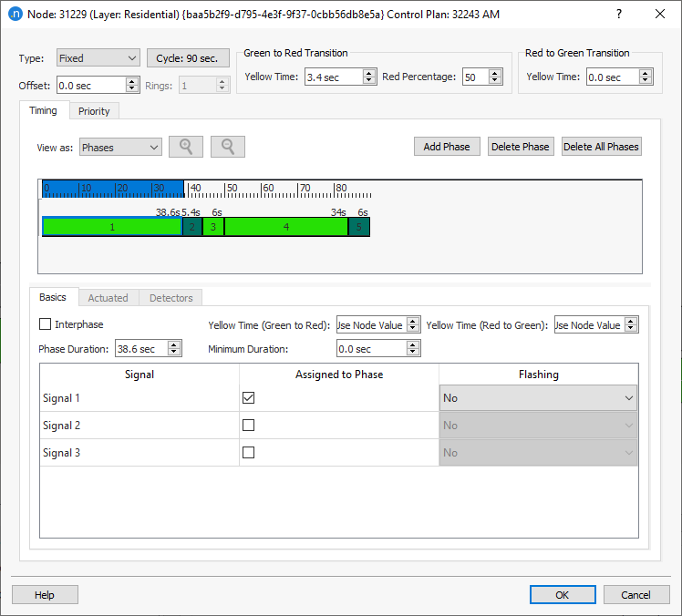This screenshot has height=616, width=682.
Task: Enable the Interphase checkbox
Action: click(46, 324)
